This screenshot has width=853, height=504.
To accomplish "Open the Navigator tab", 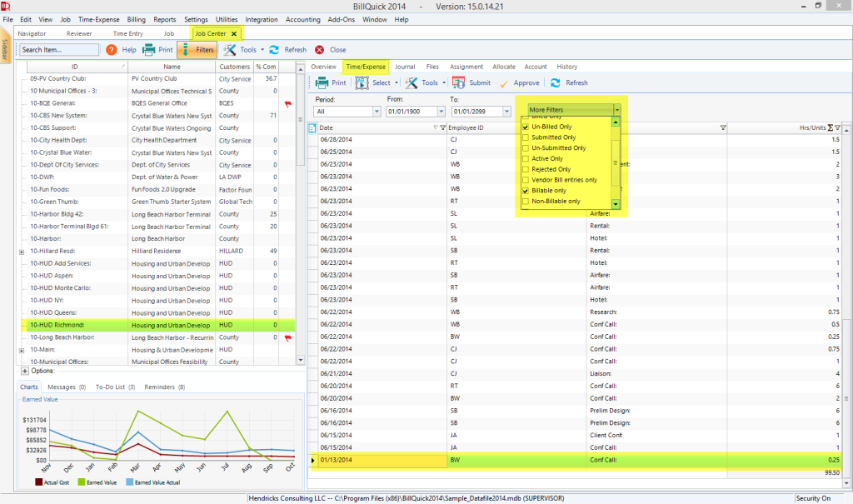I will 32,34.
